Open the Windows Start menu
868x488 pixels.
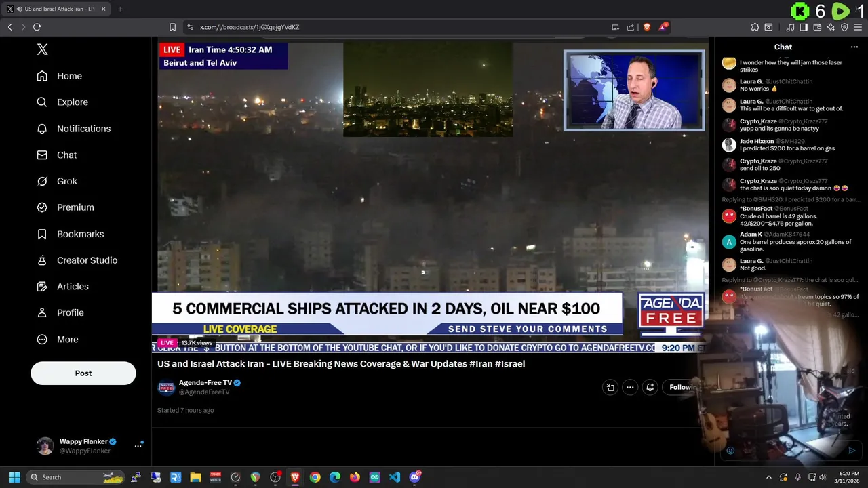coord(14,477)
